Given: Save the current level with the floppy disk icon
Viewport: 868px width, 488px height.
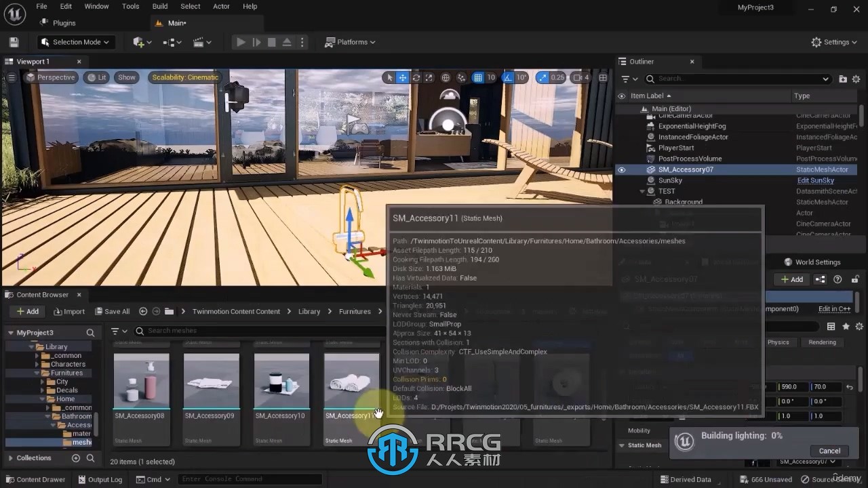Looking at the screenshot, I should coord(14,42).
